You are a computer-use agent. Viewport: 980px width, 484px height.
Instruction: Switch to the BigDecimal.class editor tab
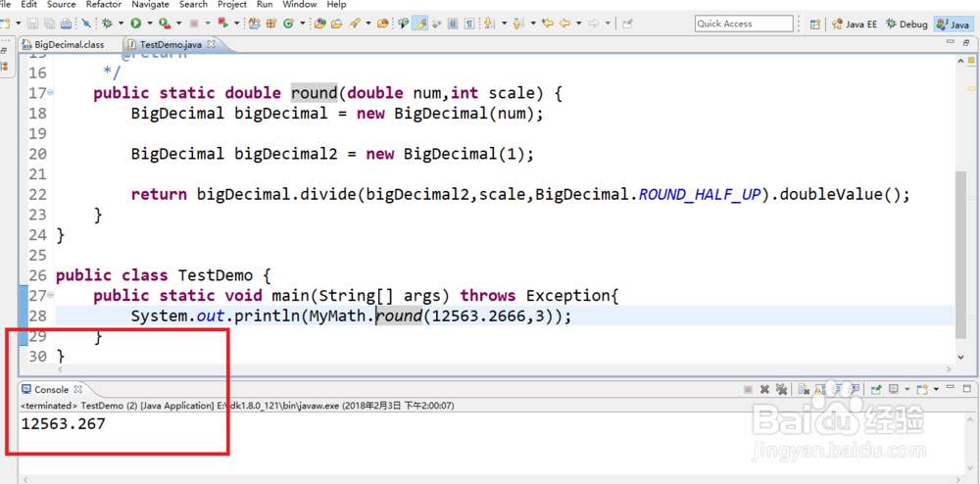tap(69, 44)
